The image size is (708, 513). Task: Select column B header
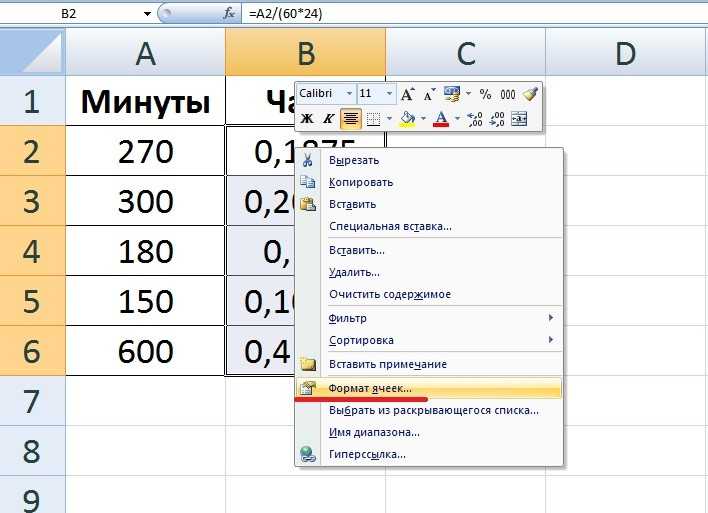(x=306, y=52)
